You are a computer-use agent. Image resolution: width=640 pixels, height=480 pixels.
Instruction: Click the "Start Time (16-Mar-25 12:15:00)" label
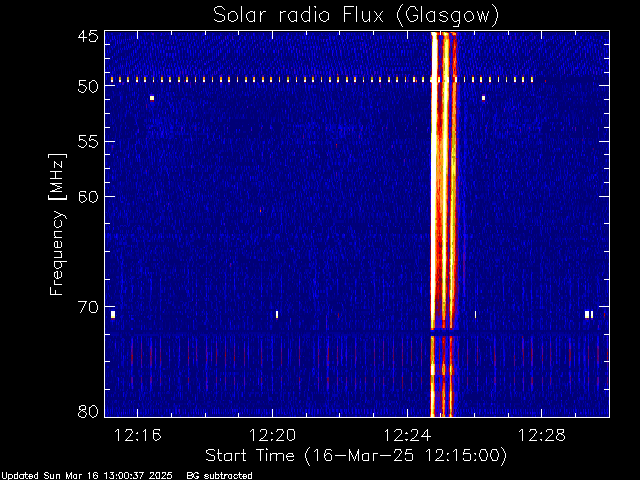(x=356, y=456)
